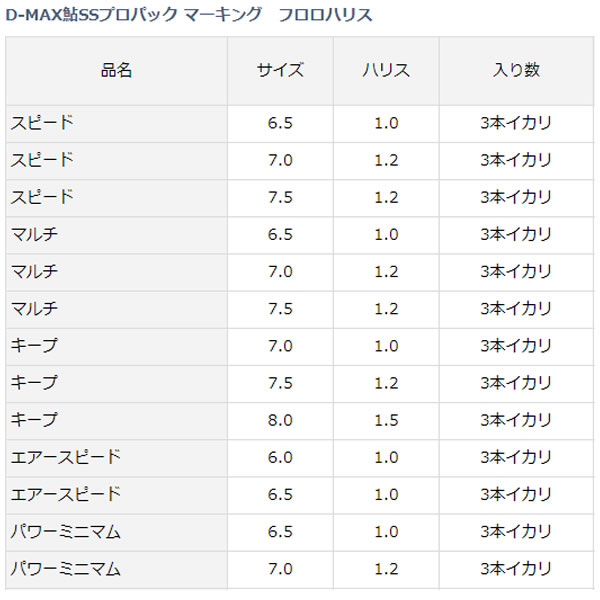Screen dimensions: 600x600
Task: Click size 6.5 in the パワーミニマム row
Action: [x=280, y=532]
